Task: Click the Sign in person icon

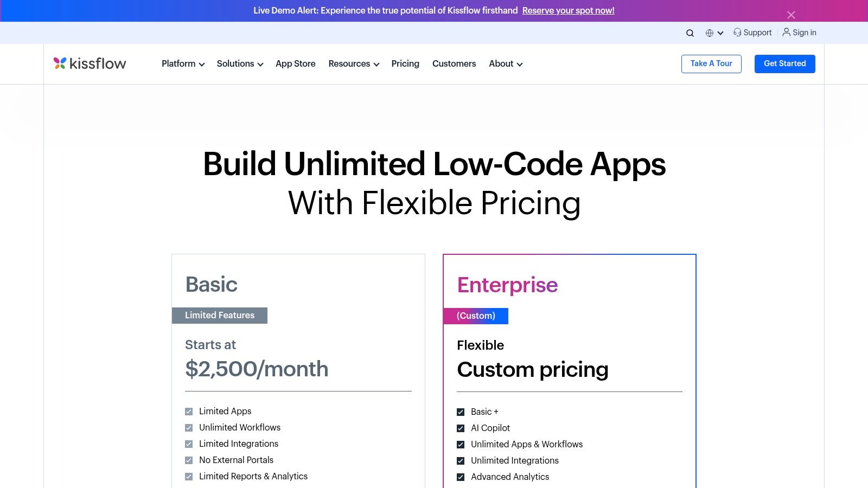Action: point(786,33)
